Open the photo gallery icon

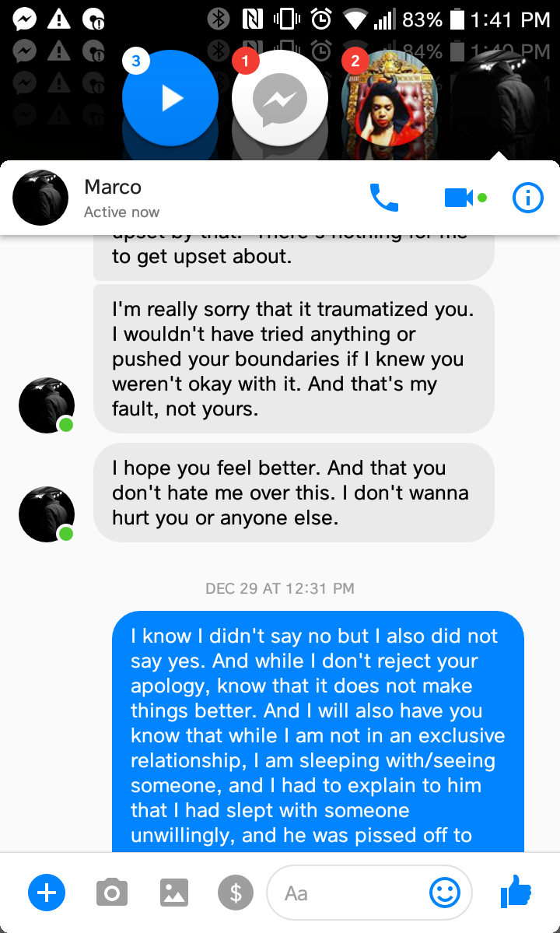point(174,893)
